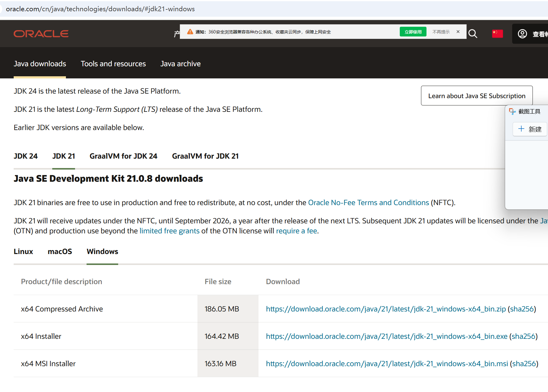Open sha256 for the msi installer
Screen dimensions: 548x392
point(524,364)
